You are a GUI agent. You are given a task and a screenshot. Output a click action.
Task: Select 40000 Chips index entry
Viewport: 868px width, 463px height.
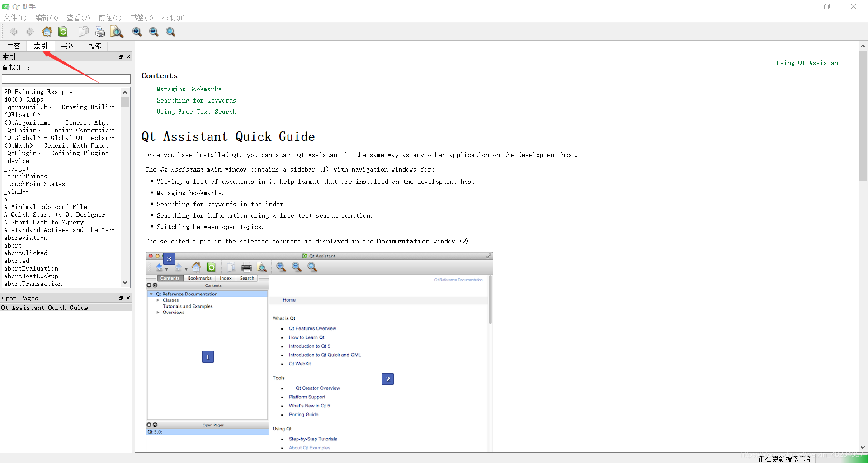coord(24,99)
